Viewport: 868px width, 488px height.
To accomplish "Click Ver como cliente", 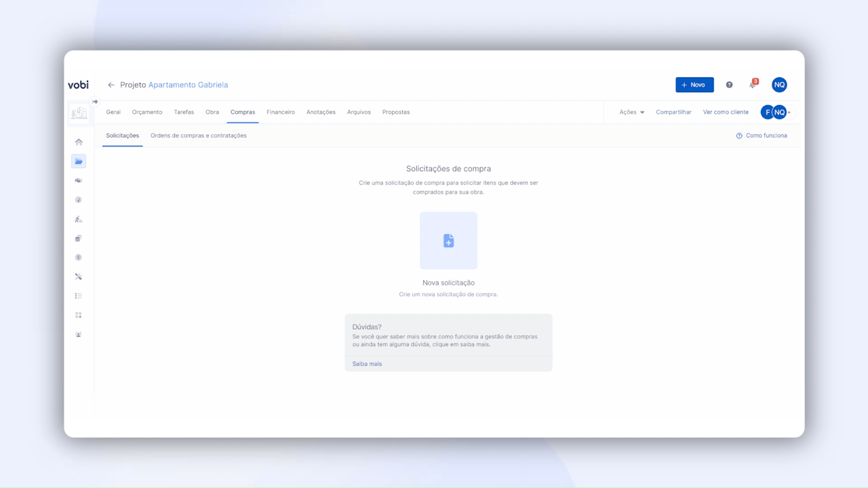I will pyautogui.click(x=726, y=112).
